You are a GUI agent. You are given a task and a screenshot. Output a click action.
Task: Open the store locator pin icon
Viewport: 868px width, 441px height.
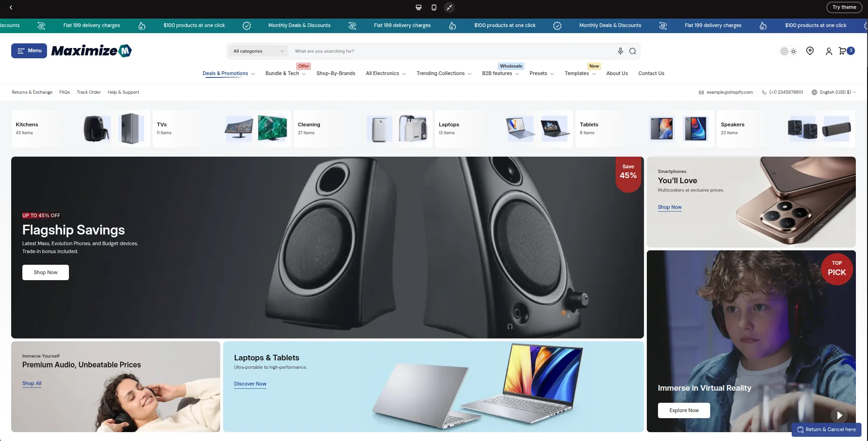click(x=810, y=51)
